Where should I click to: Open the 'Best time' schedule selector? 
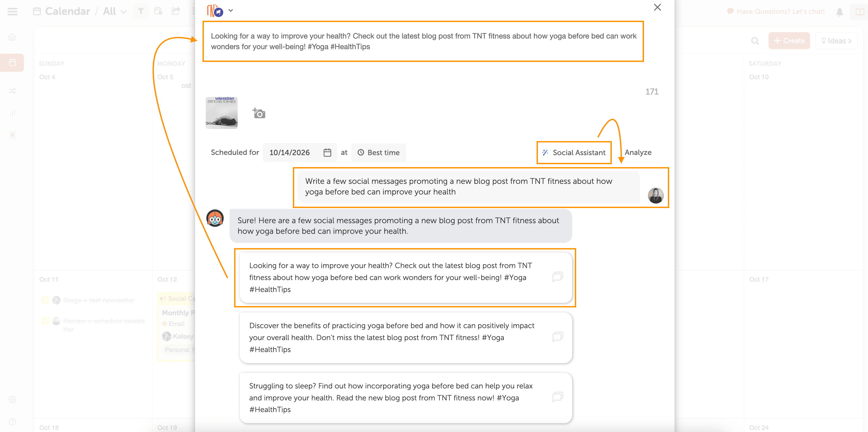click(x=378, y=153)
